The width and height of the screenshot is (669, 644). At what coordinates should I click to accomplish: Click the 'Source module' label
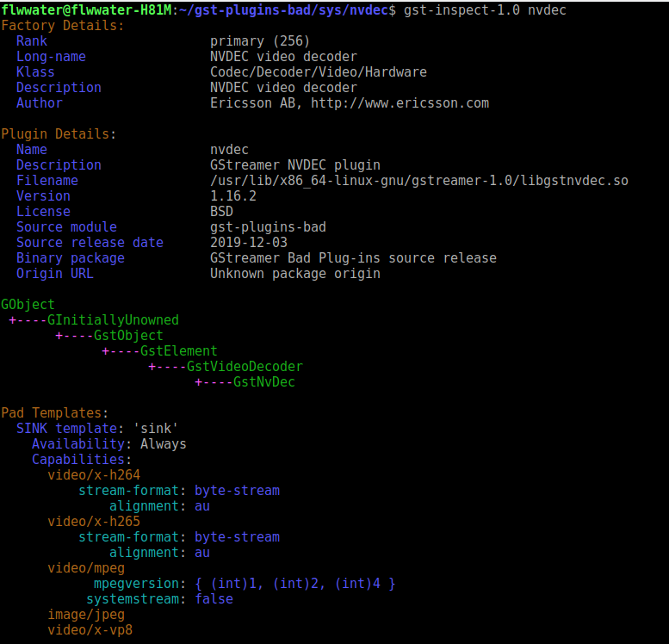click(66, 227)
